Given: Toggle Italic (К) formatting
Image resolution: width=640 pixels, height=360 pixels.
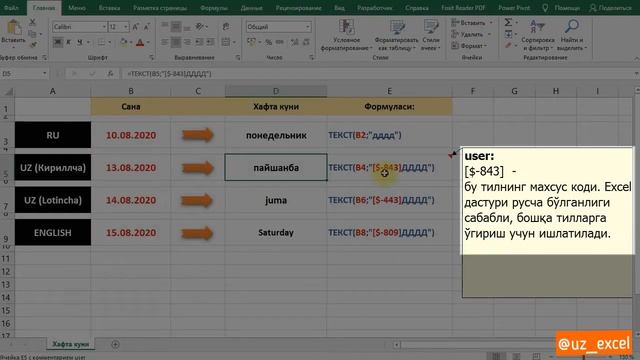Looking at the screenshot, I should [x=69, y=42].
